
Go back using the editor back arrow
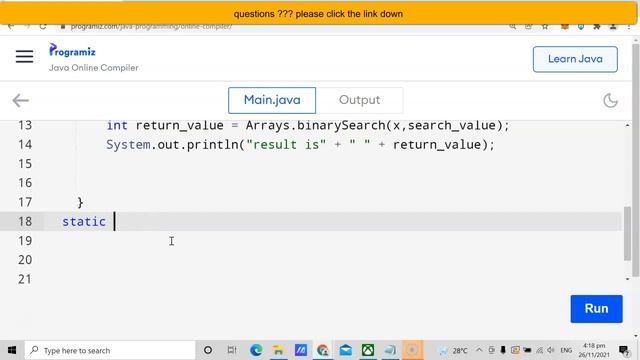click(x=20, y=100)
